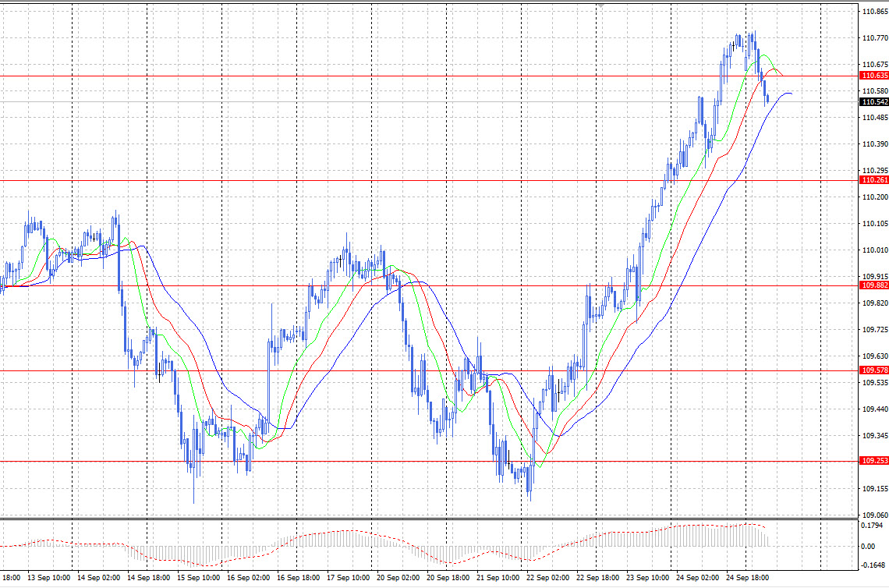Click the 14 Sep 02:00 time label

click(x=99, y=577)
